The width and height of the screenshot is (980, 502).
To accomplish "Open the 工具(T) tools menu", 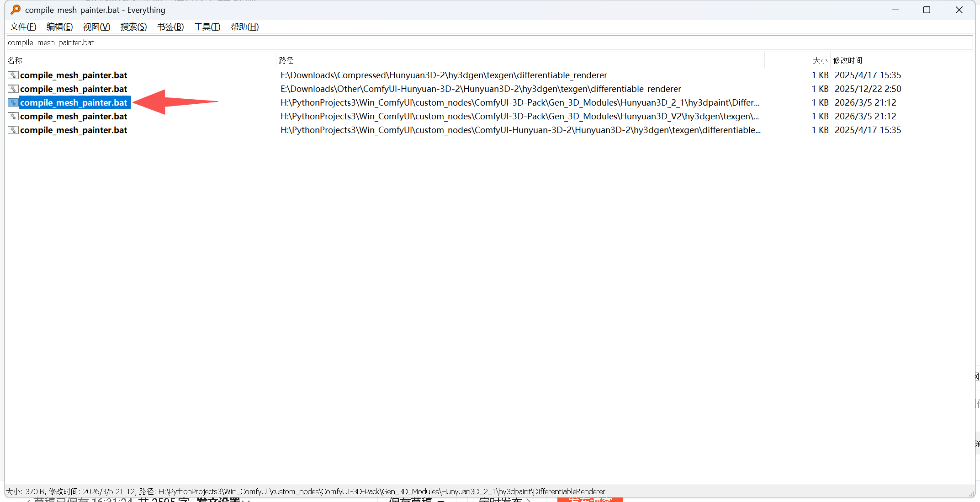I will (207, 27).
